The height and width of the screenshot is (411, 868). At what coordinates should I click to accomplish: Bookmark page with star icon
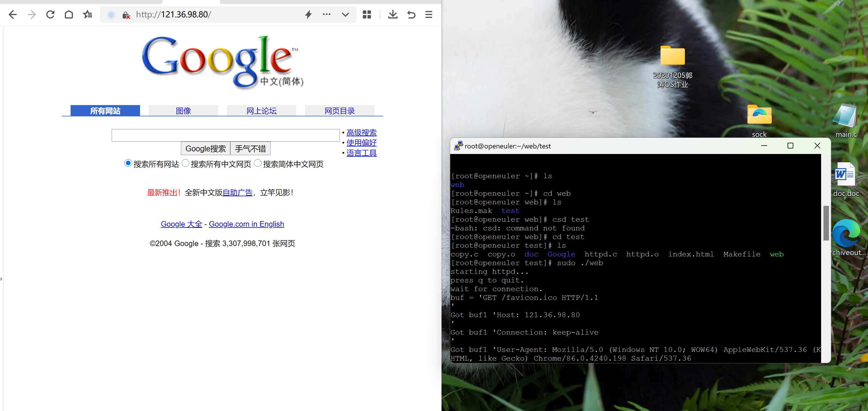[x=88, y=14]
